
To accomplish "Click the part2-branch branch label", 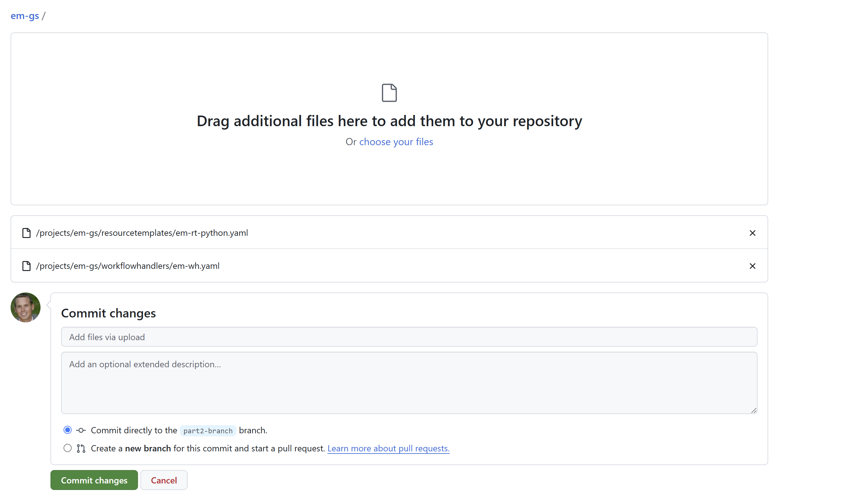I will (x=208, y=430).
